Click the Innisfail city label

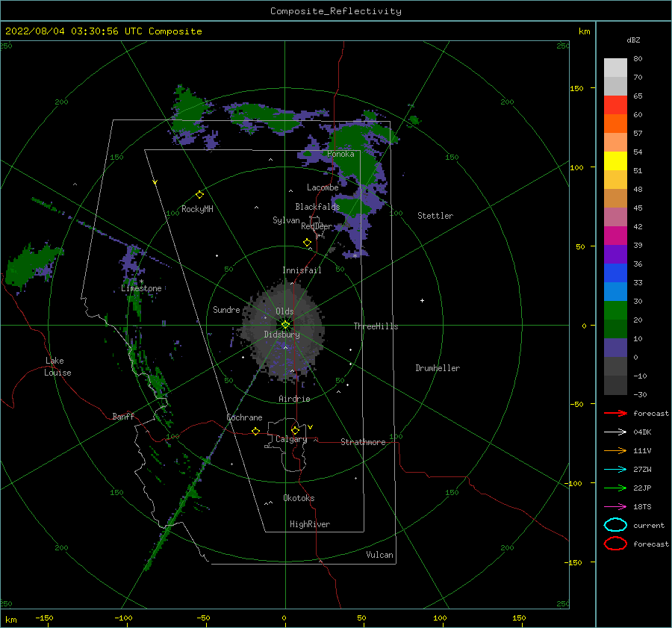click(302, 270)
